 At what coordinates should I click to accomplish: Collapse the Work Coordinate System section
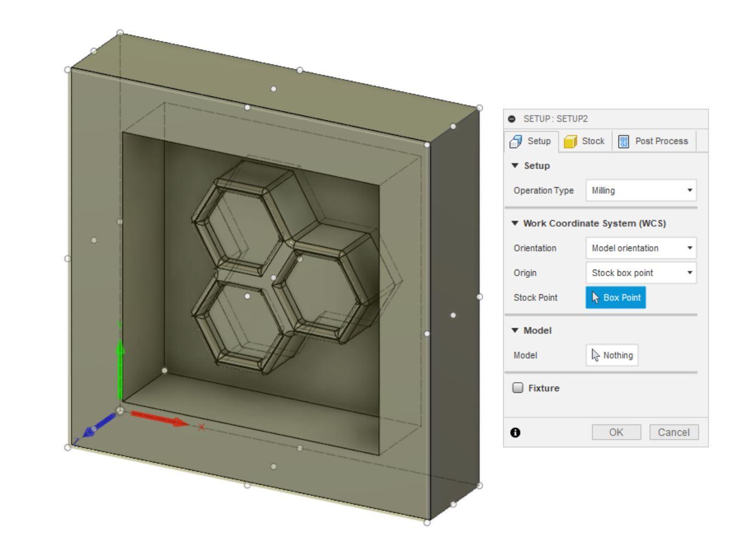coord(515,223)
